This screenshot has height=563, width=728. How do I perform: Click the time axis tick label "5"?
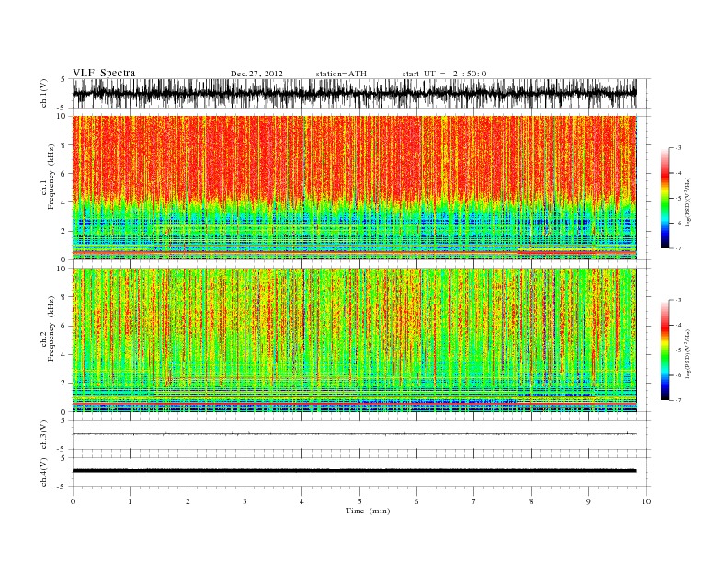click(x=359, y=501)
